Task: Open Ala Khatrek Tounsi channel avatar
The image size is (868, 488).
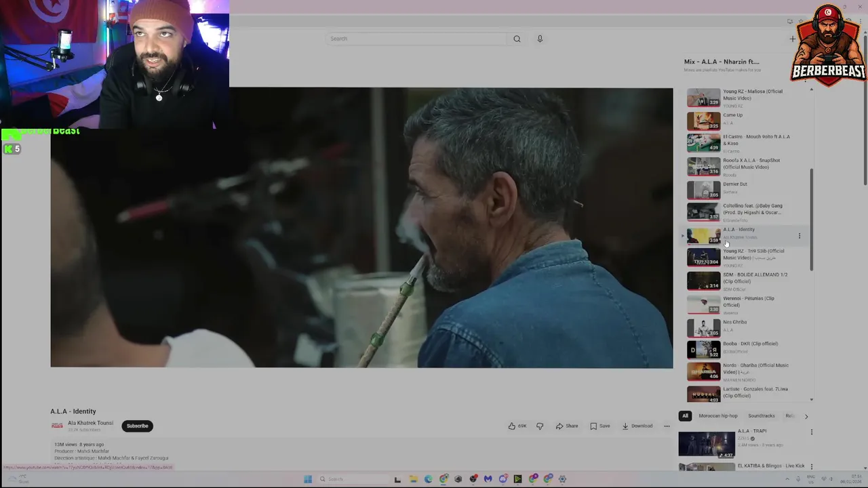Action: point(57,426)
